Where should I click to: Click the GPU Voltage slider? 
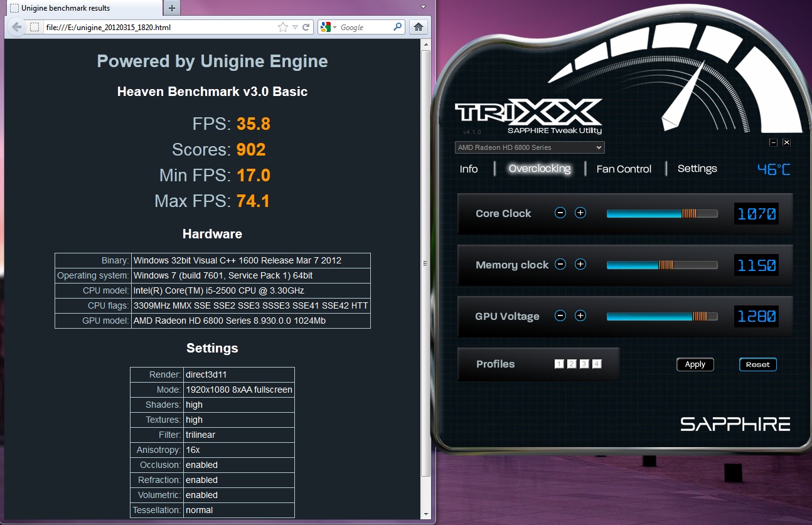pyautogui.click(x=662, y=316)
